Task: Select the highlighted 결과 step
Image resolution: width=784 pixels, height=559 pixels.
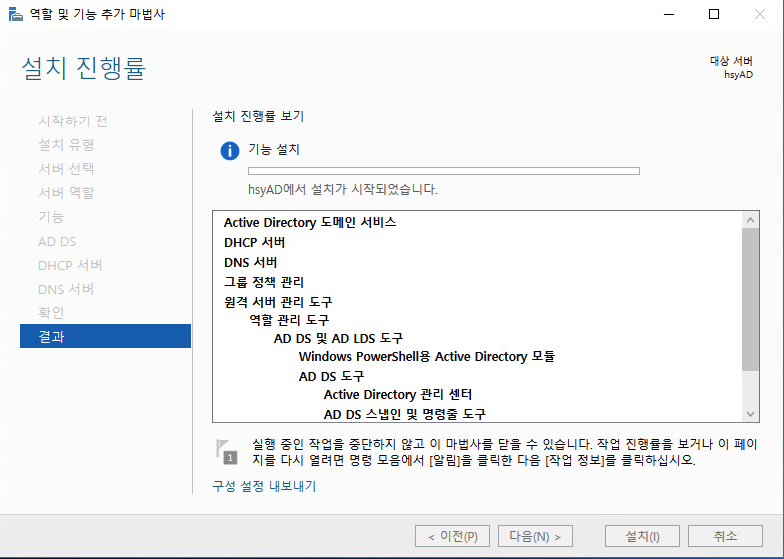Action: coord(106,336)
